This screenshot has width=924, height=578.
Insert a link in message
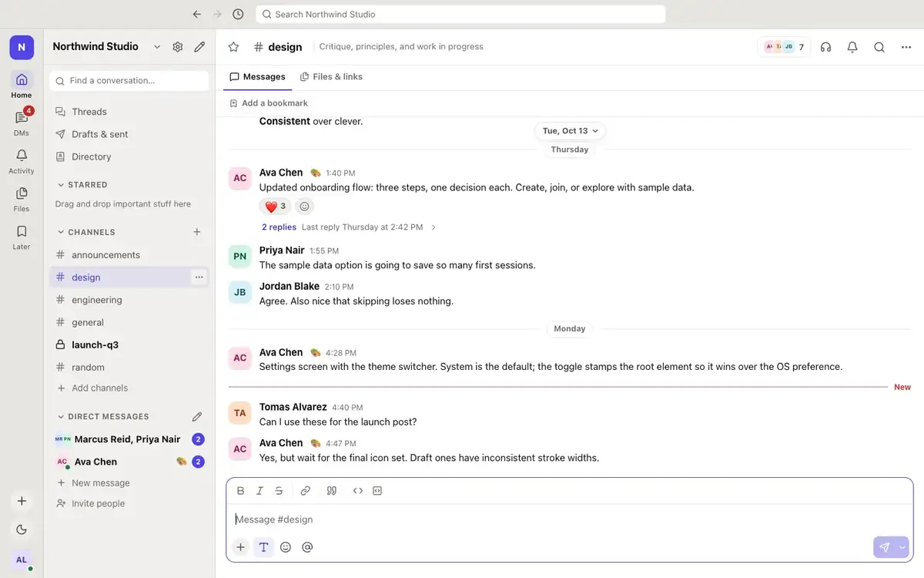305,491
